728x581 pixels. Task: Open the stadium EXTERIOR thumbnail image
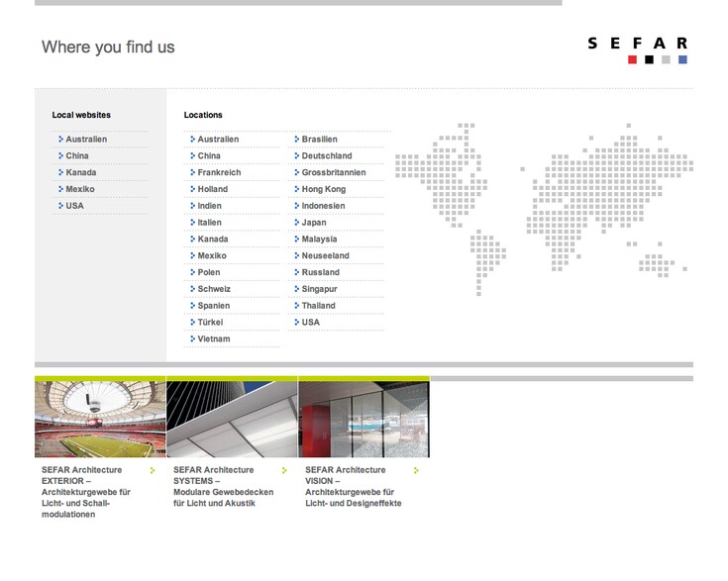pos(100,419)
